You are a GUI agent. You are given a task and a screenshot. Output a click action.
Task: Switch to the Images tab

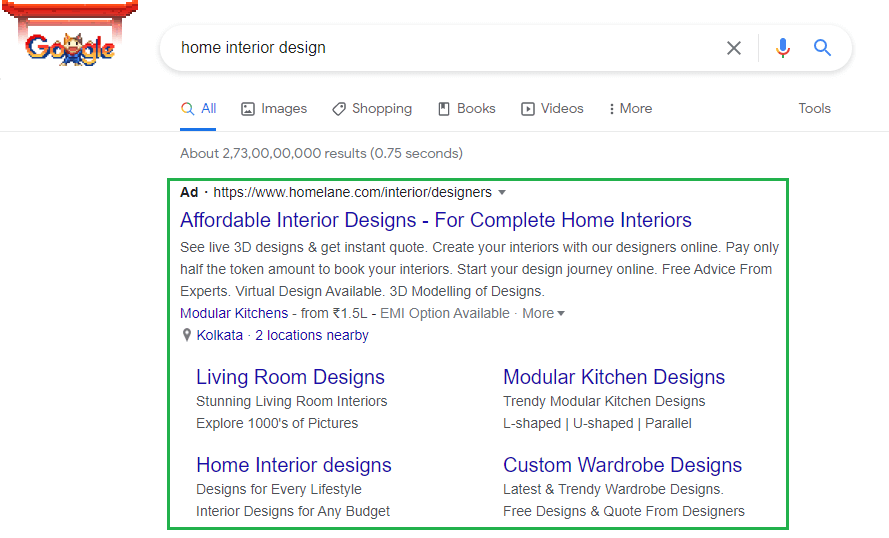(x=274, y=109)
